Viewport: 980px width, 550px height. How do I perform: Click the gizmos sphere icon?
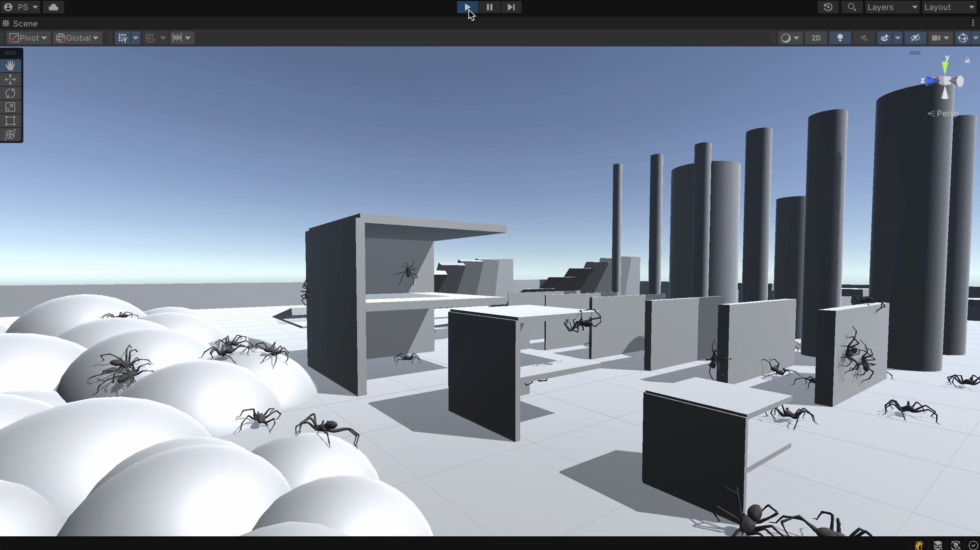[963, 38]
